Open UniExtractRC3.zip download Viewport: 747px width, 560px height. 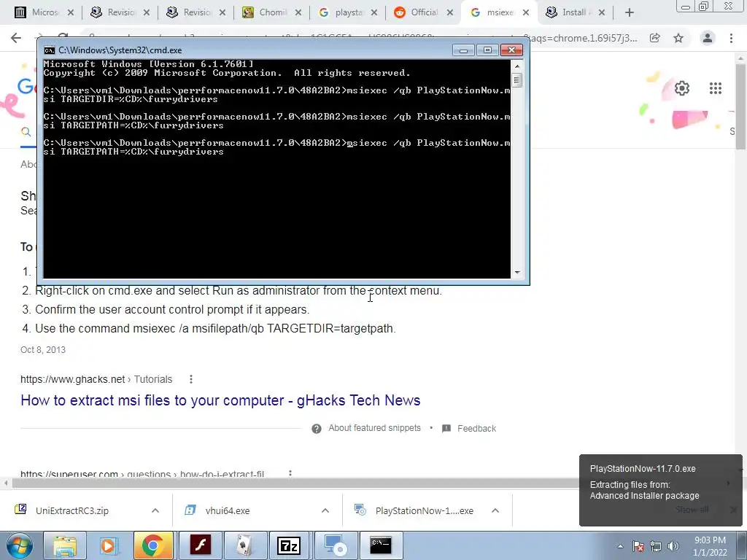pyautogui.click(x=72, y=510)
